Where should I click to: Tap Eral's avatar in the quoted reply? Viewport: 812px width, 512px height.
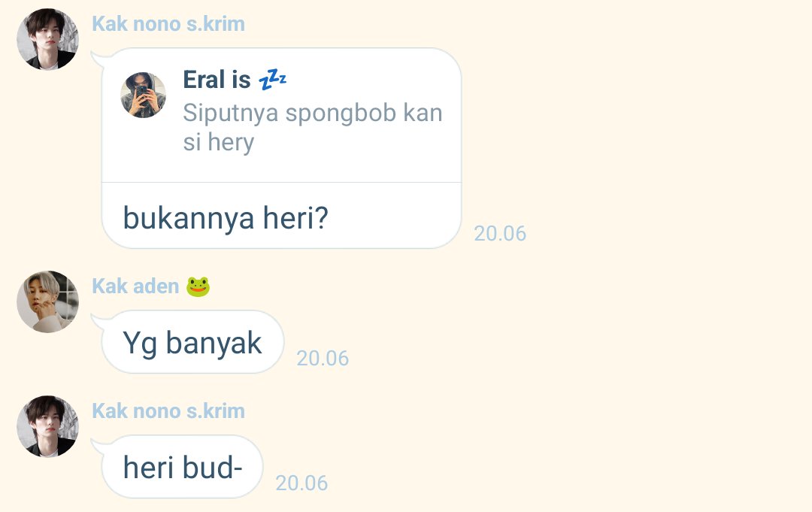[144, 95]
